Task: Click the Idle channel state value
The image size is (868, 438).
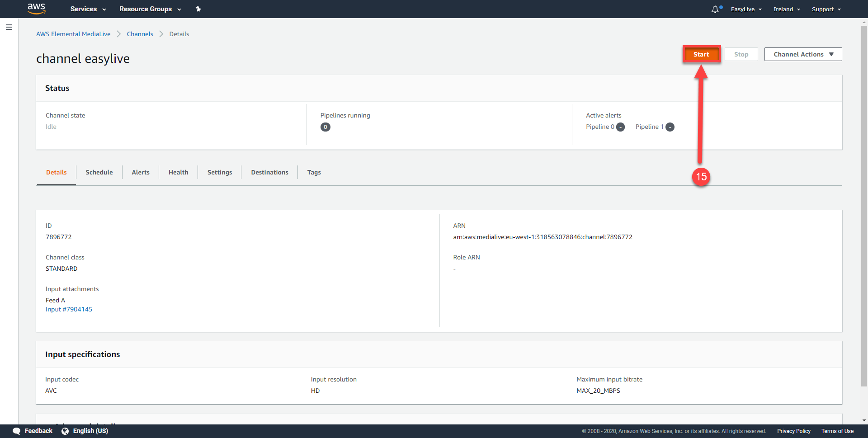Action: (51, 127)
